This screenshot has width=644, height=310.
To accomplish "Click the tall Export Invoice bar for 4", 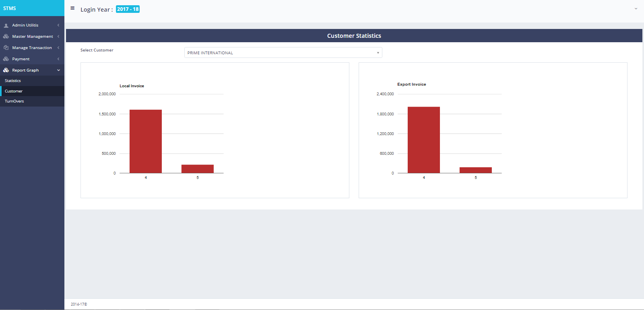I will (x=424, y=140).
